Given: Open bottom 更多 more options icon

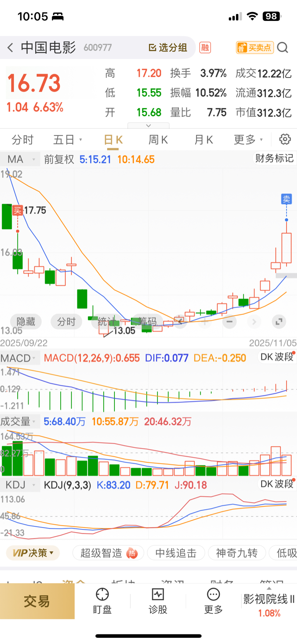Looking at the screenshot, I should click(213, 601).
